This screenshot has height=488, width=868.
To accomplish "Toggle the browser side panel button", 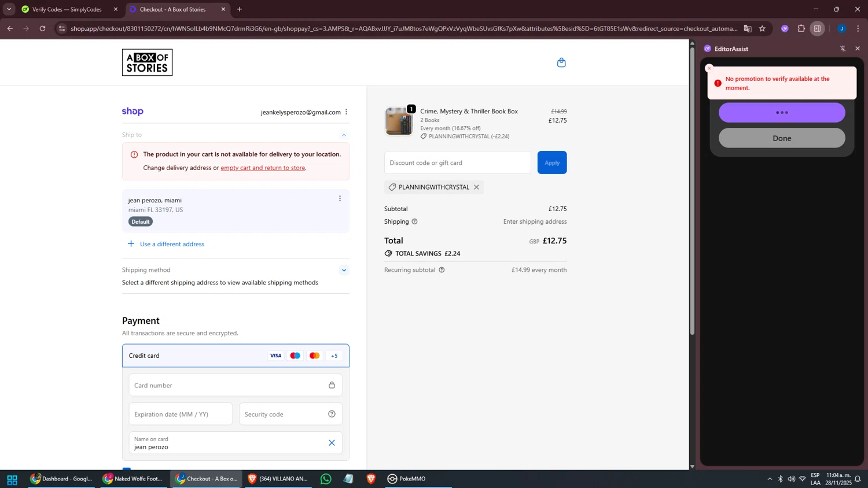I will coord(817,28).
